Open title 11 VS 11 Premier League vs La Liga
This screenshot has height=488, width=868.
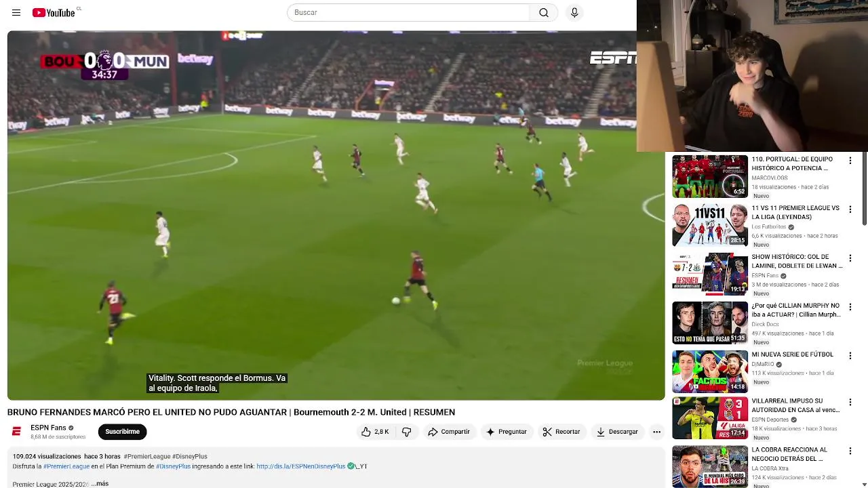click(795, 212)
